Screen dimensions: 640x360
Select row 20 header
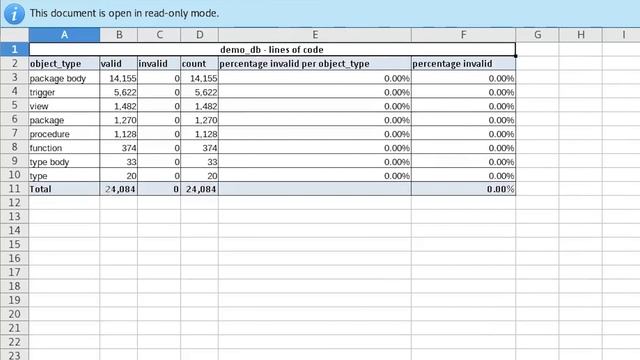click(x=14, y=314)
